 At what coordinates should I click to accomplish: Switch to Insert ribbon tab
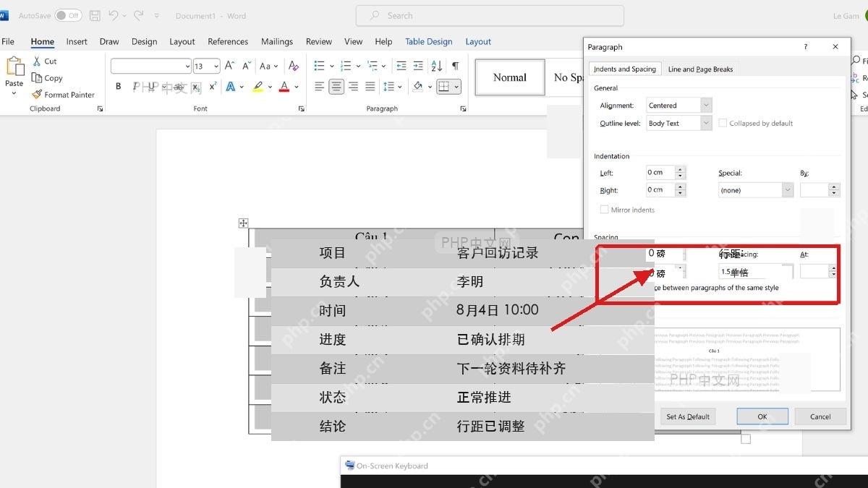[77, 41]
